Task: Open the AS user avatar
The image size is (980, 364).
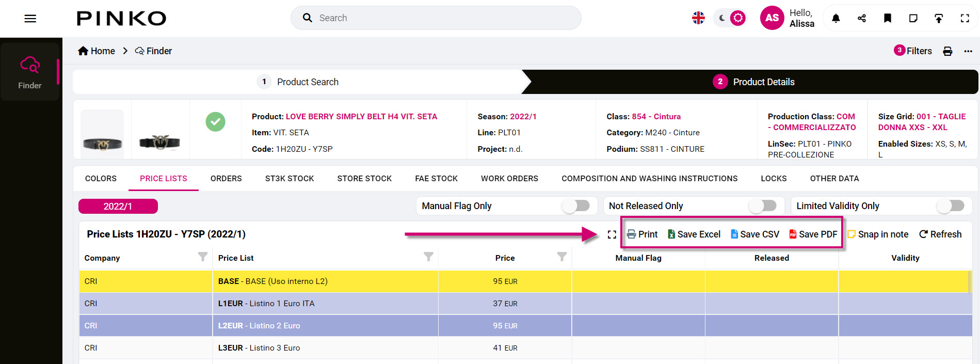Action: click(772, 18)
